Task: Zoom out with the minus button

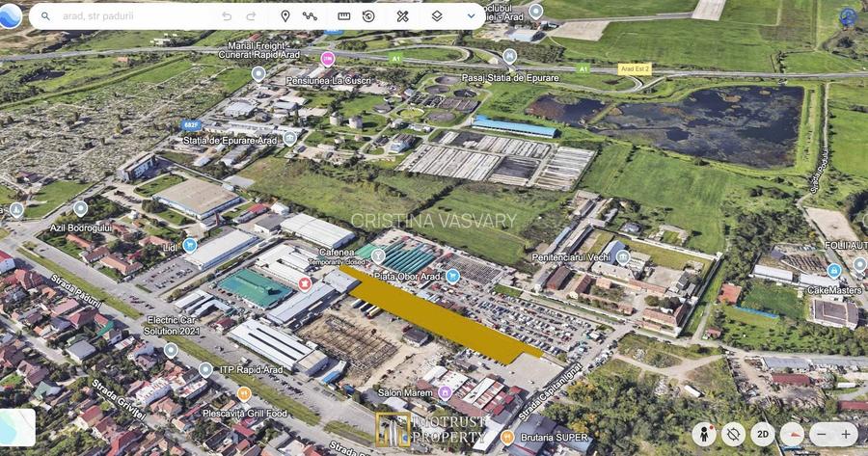Action: (x=821, y=434)
